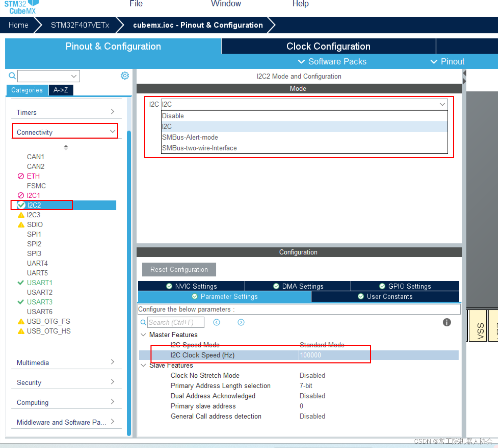Expand the Computing category

click(x=66, y=402)
